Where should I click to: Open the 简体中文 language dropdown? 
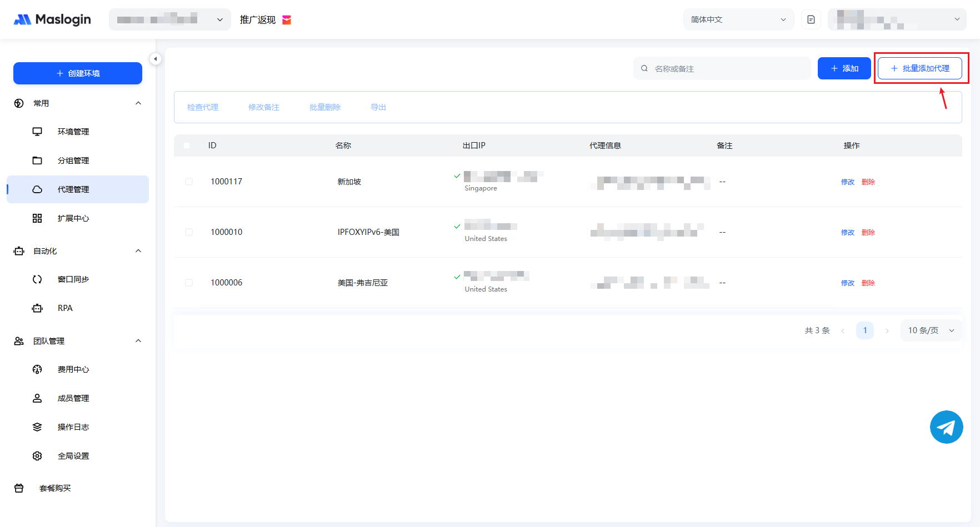[738, 19]
